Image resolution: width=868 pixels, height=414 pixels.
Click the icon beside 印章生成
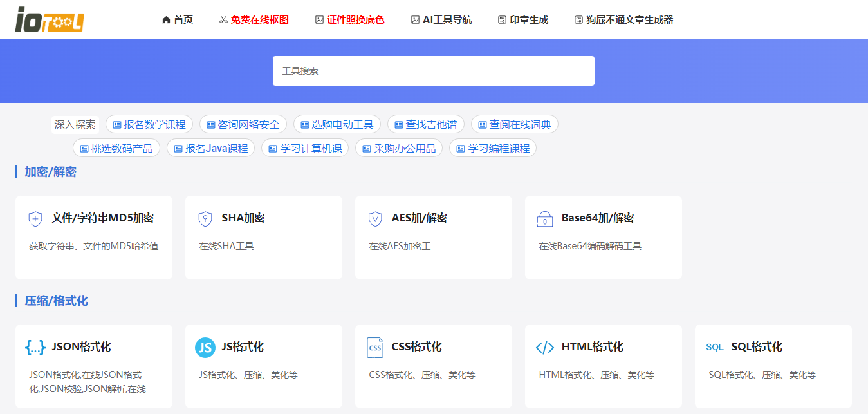pos(502,20)
